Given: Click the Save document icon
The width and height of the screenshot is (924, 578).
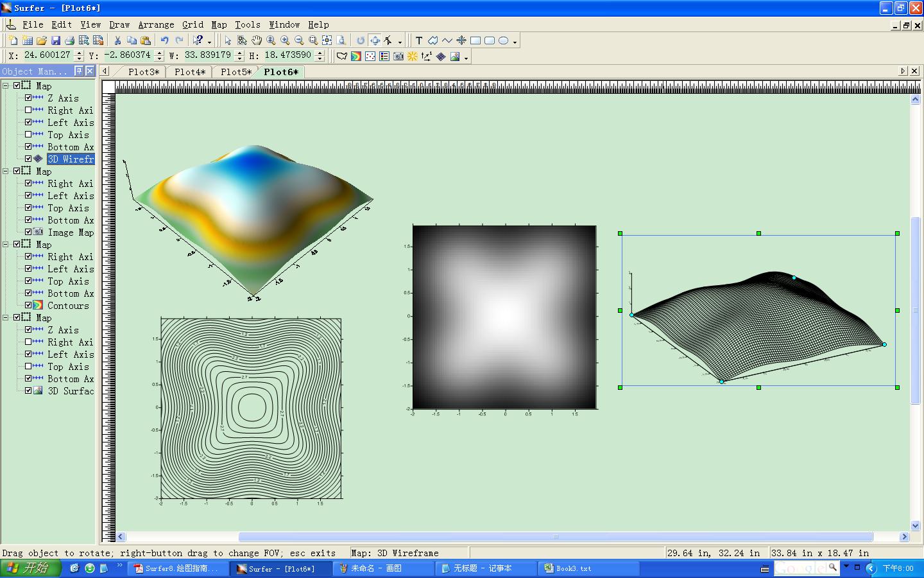Looking at the screenshot, I should coord(56,40).
